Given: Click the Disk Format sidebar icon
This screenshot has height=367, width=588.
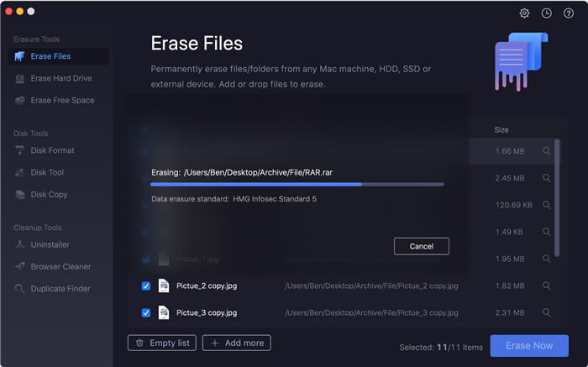Looking at the screenshot, I should pyautogui.click(x=19, y=150).
